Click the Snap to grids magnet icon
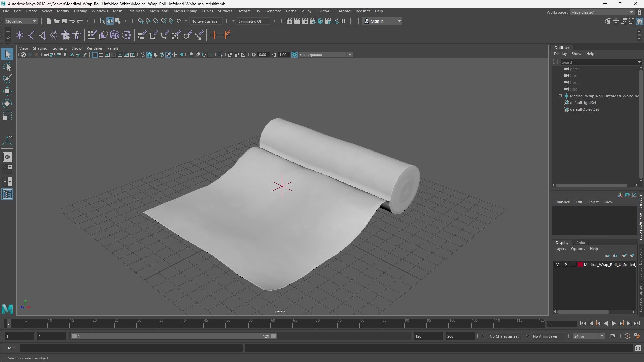644x362 pixels. [140, 21]
